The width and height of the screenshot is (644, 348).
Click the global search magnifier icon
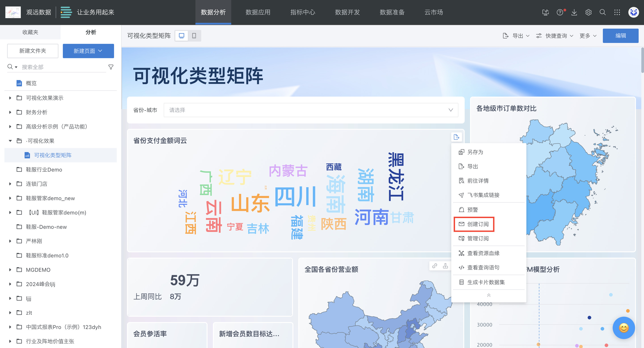602,12
